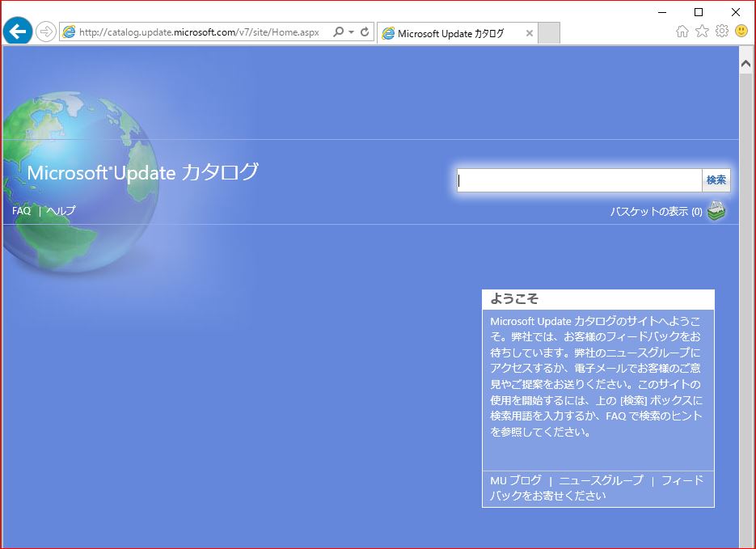Open Favorites star icon

[x=702, y=32]
